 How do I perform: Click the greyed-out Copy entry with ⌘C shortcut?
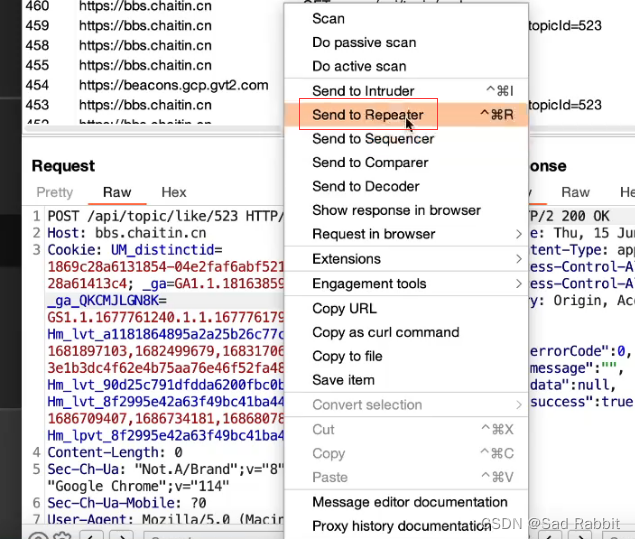click(x=406, y=454)
